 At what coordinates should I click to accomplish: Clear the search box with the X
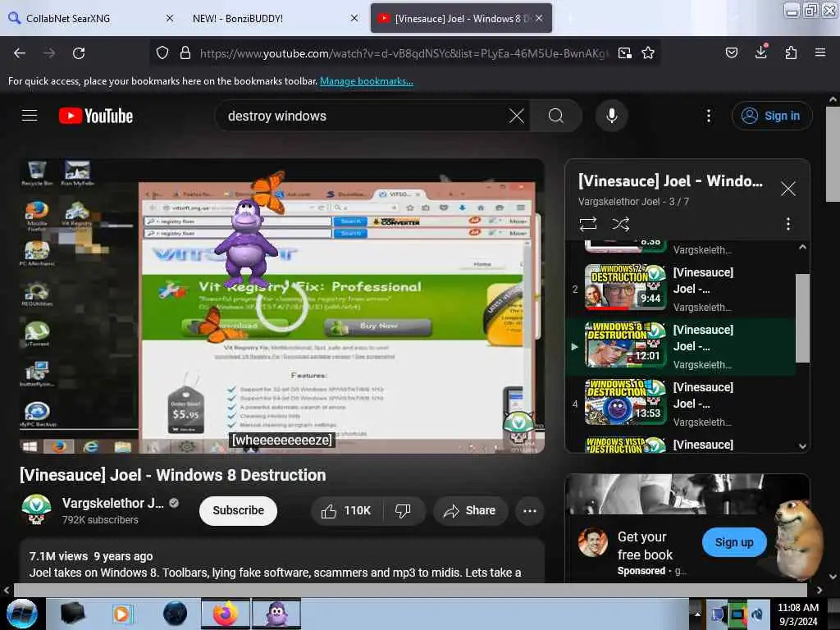coord(517,116)
